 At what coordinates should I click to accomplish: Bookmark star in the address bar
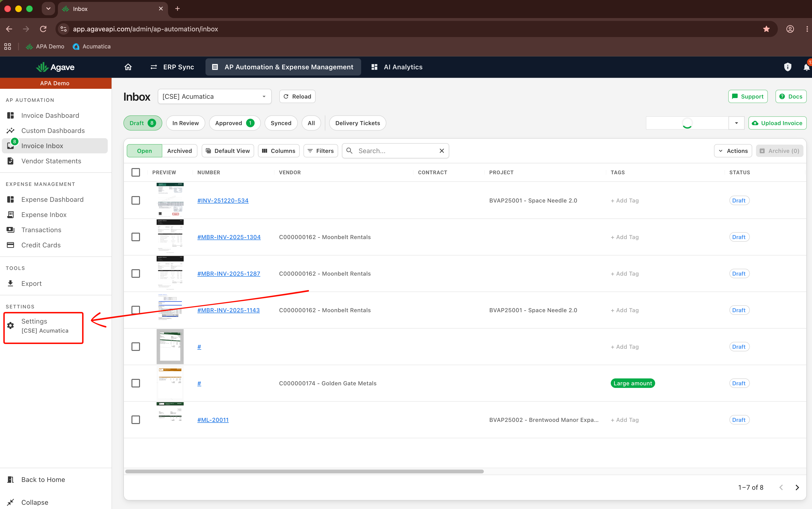click(x=767, y=29)
